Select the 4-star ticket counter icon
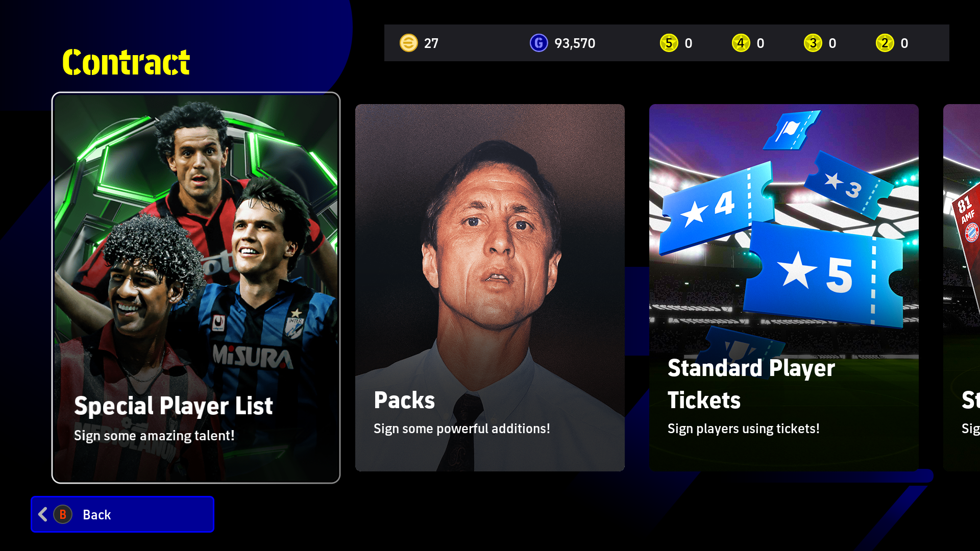This screenshot has height=551, width=980. (x=741, y=43)
